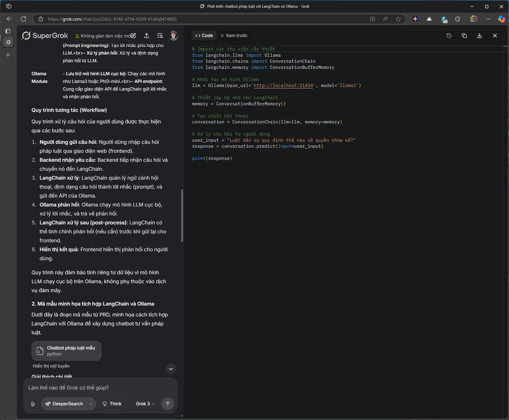
Task: Click the Import các thư viện comment
Action: [x=234, y=49]
